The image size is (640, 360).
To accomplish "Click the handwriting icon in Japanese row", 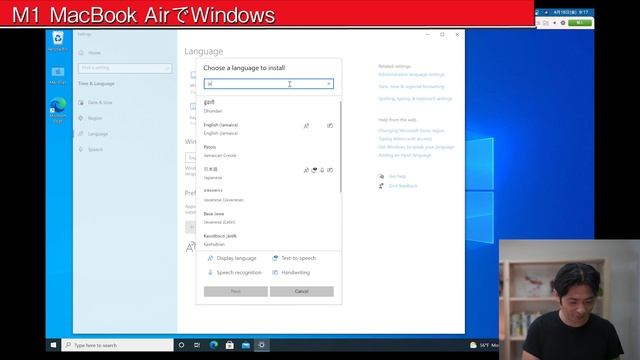I will point(330,170).
